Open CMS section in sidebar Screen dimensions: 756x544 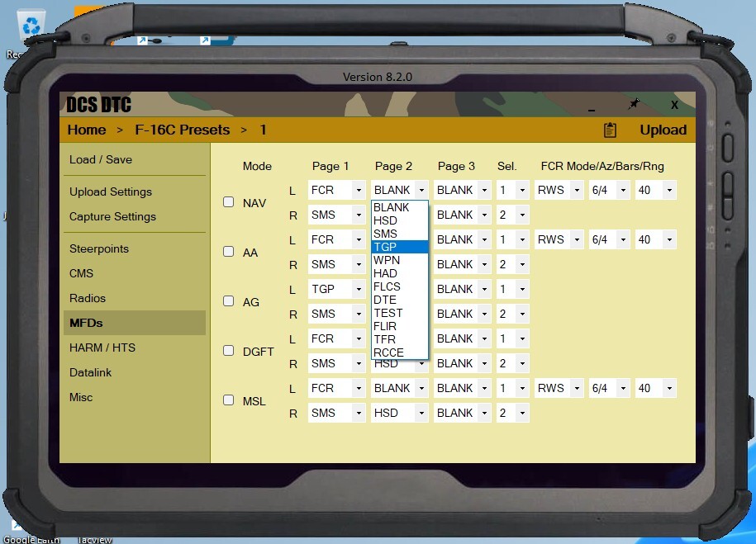point(135,274)
